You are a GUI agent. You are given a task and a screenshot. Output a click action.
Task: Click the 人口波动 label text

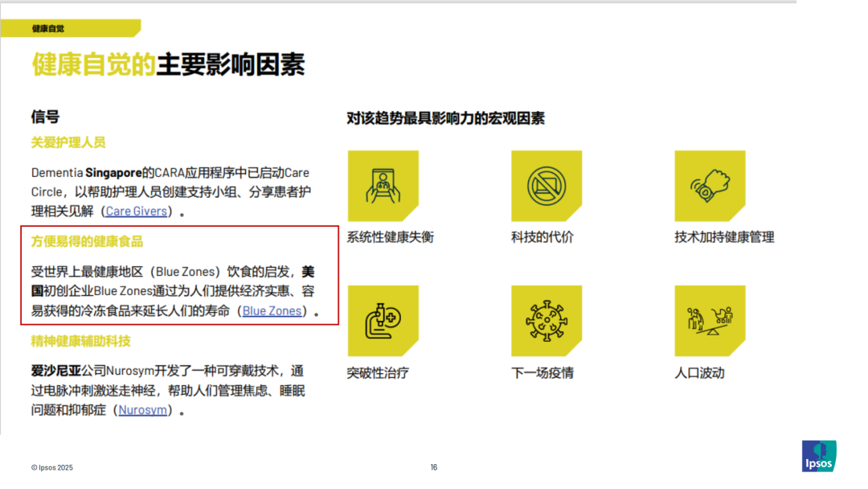[x=699, y=373]
